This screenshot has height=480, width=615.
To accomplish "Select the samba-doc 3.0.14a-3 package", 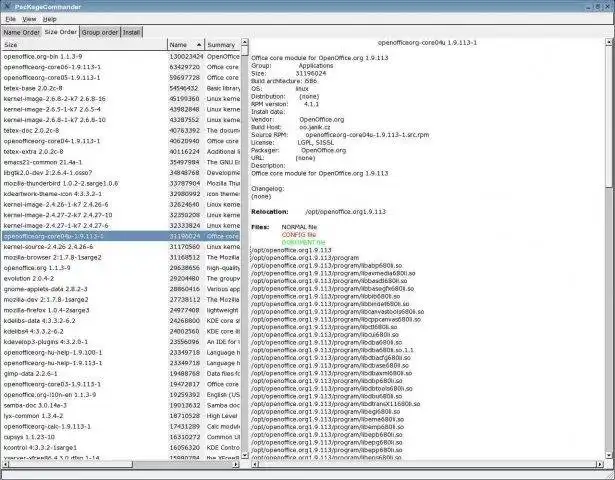I will tap(121, 405).
